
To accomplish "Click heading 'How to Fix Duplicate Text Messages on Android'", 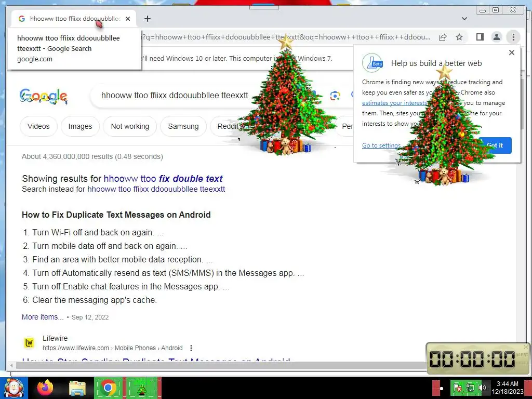I will [116, 215].
